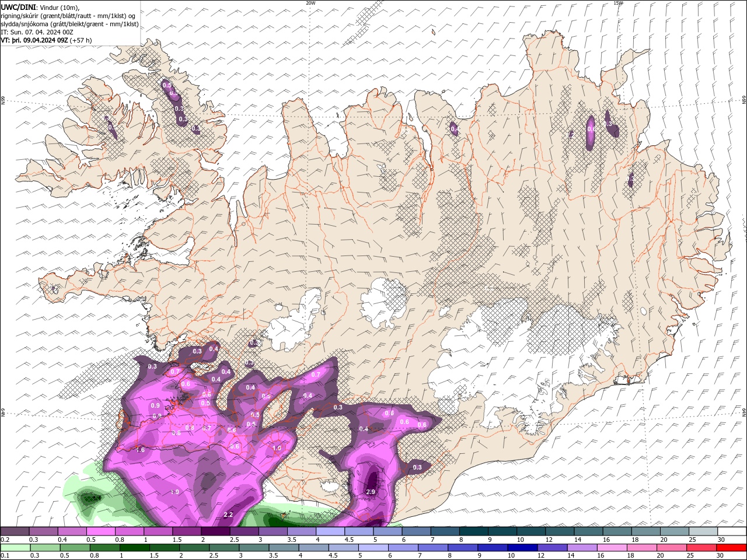Click the '2.2' precipitation value near the bottom edge
747x560 pixels.
point(228,514)
